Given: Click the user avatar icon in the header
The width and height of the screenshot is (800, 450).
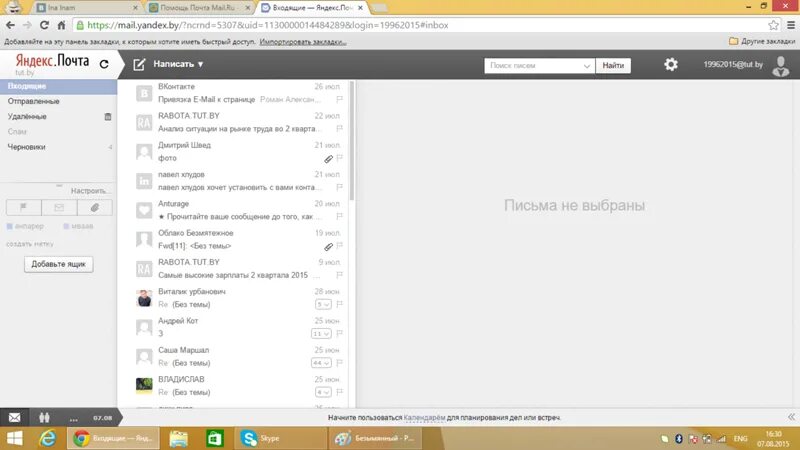Looking at the screenshot, I should point(781,66).
